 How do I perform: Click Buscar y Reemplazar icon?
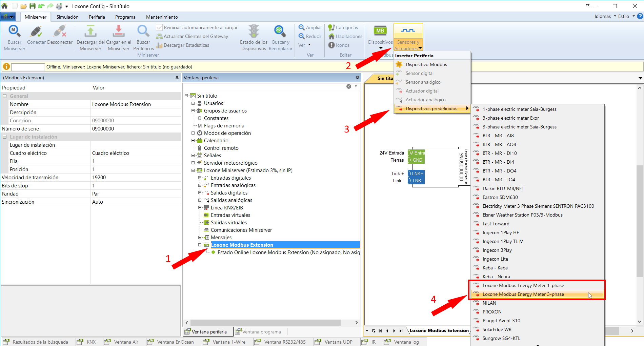280,32
